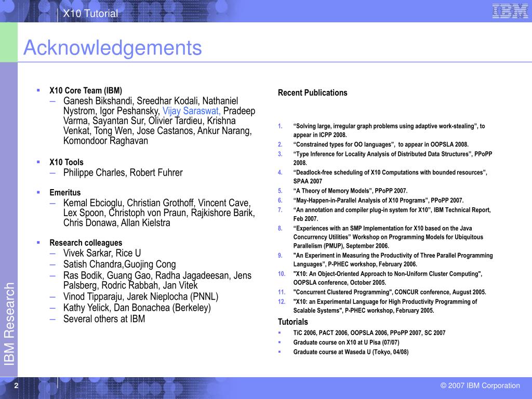Click publication 1 about adaptive work-stealing
The image size is (532, 399).
pyautogui.click(x=389, y=130)
